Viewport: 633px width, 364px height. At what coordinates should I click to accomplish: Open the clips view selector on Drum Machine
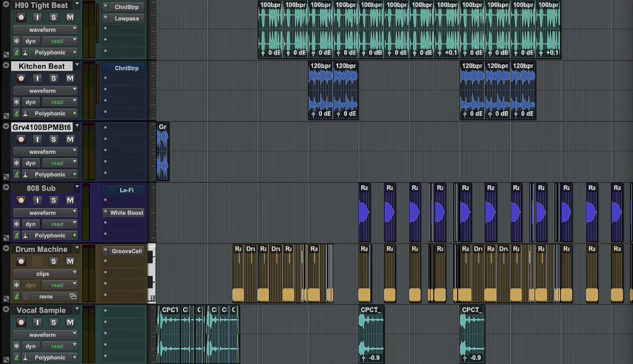pyautogui.click(x=45, y=274)
